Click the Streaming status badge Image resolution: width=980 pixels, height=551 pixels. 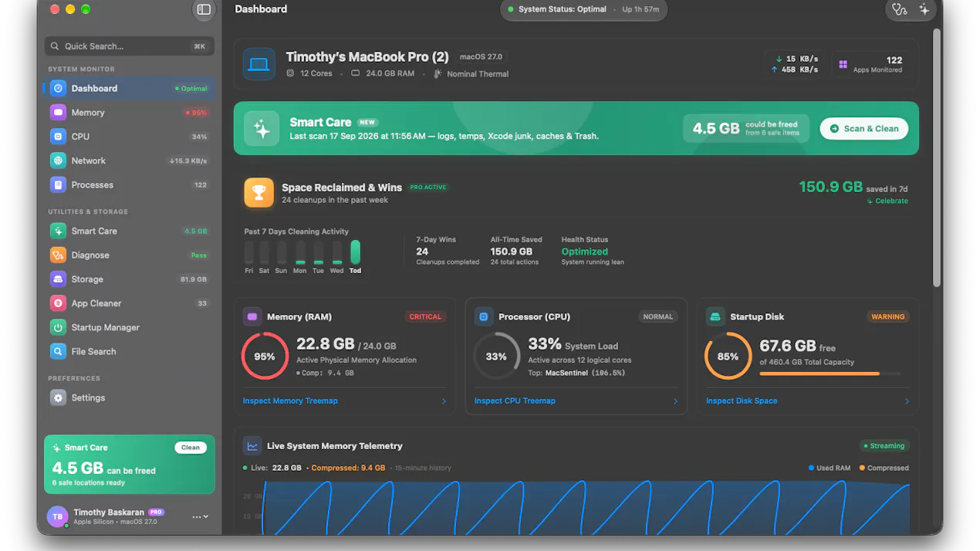click(885, 446)
